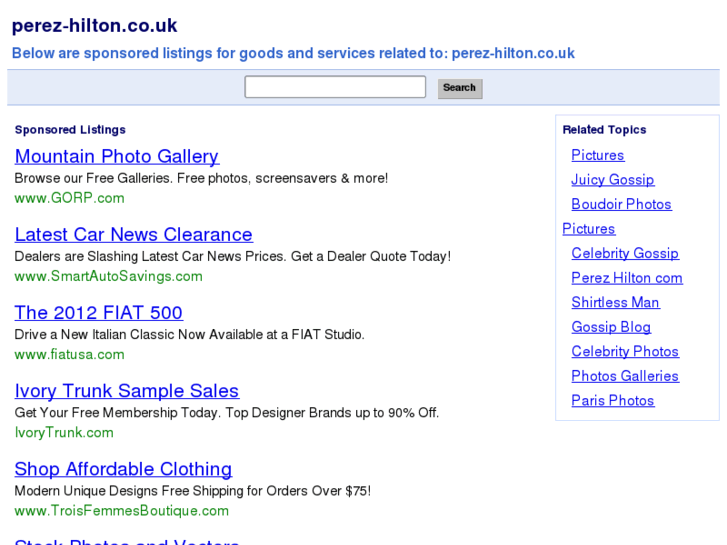The height and width of the screenshot is (545, 727).
Task: Click the perez-hilton.co.uk page heading
Action: coord(95,26)
